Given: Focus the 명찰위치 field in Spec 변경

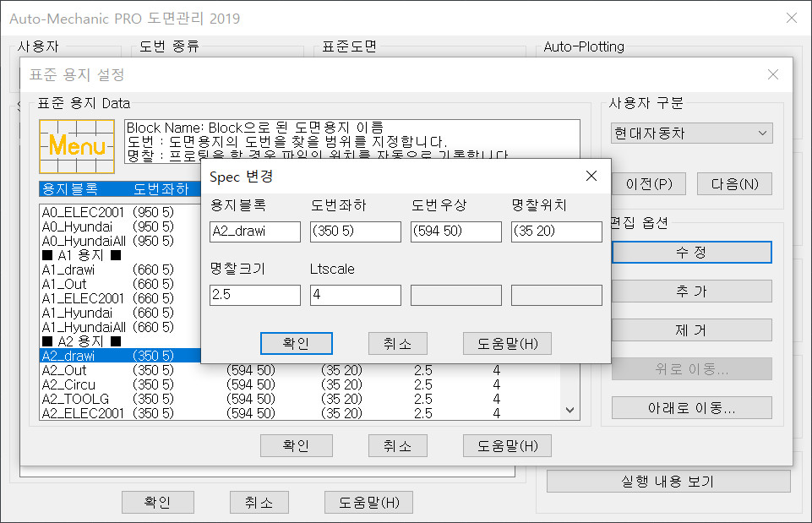Looking at the screenshot, I should click(556, 232).
